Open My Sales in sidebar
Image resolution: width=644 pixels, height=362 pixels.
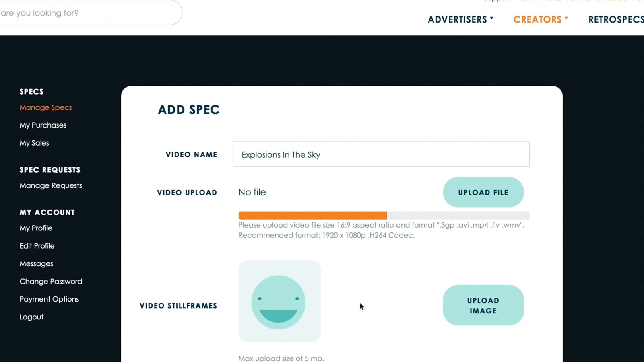tap(34, 143)
